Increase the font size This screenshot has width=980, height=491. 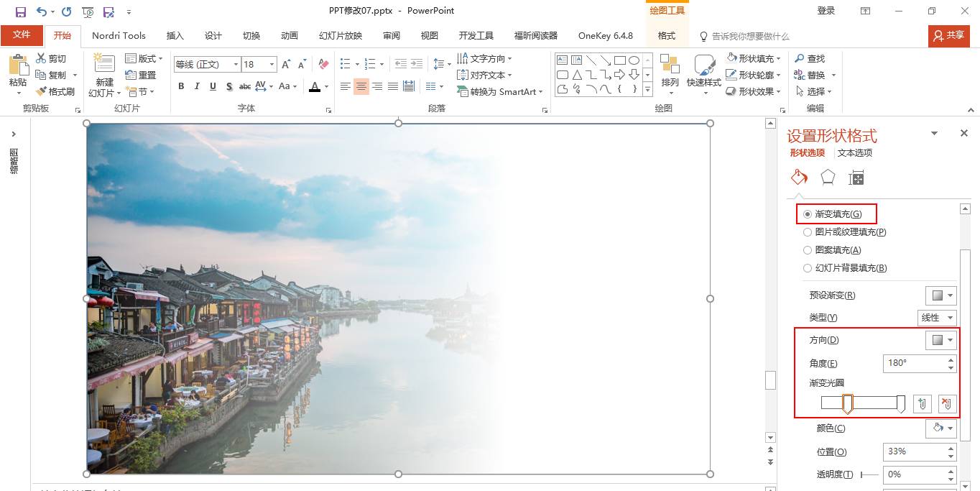click(286, 65)
